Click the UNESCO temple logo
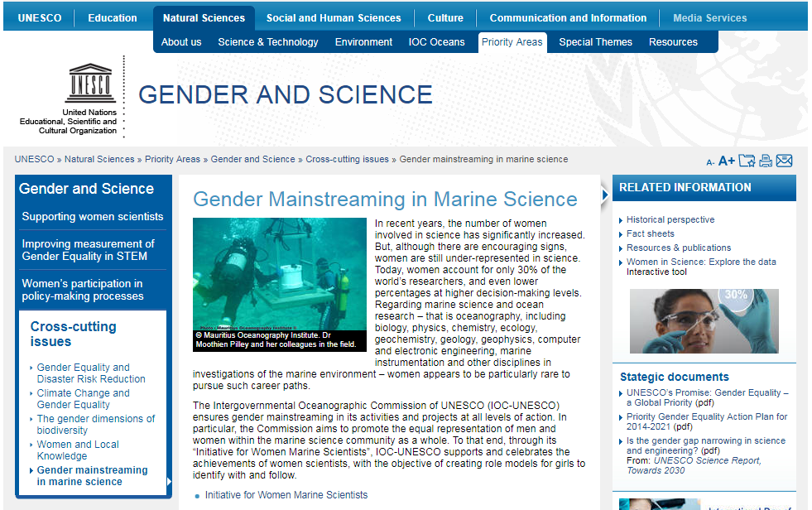The image size is (812, 510). pyautogui.click(x=90, y=83)
